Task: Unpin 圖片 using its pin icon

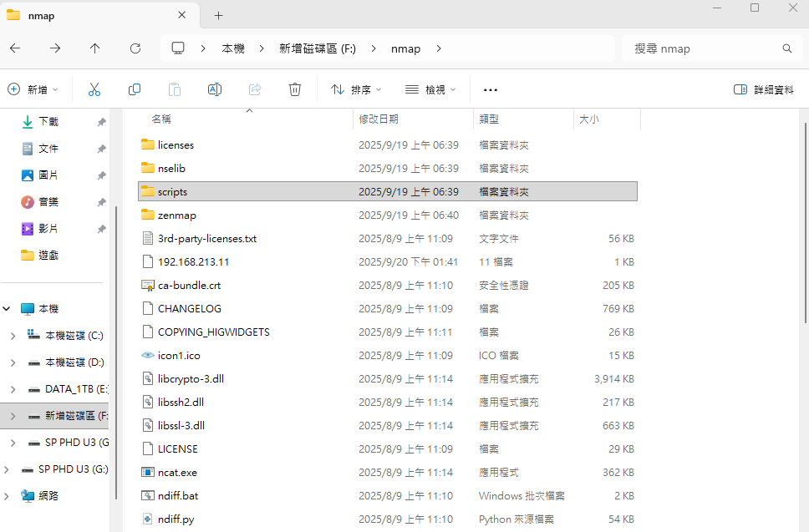Action: pos(102,175)
